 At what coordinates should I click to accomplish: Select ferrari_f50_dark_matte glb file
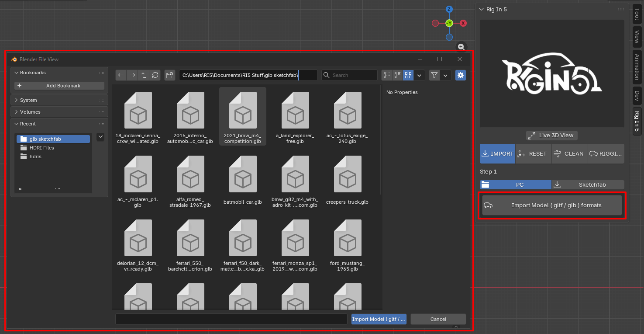[x=243, y=245]
